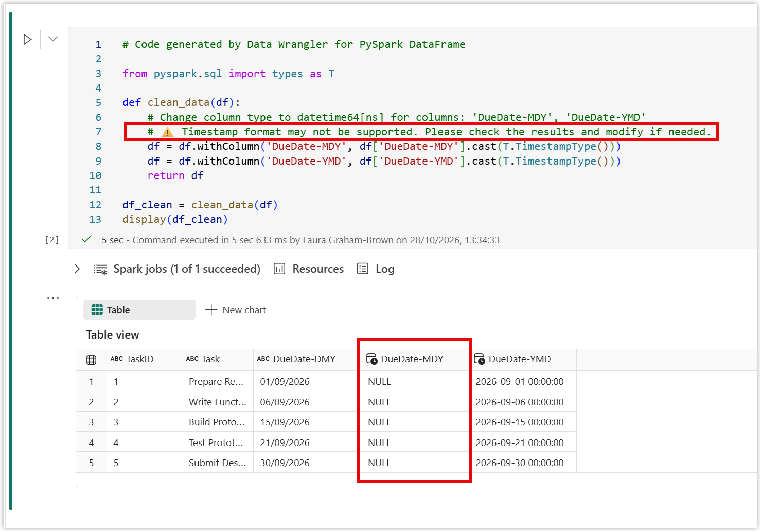Click code line 9 with DueDate-YMD cast

tap(384, 161)
